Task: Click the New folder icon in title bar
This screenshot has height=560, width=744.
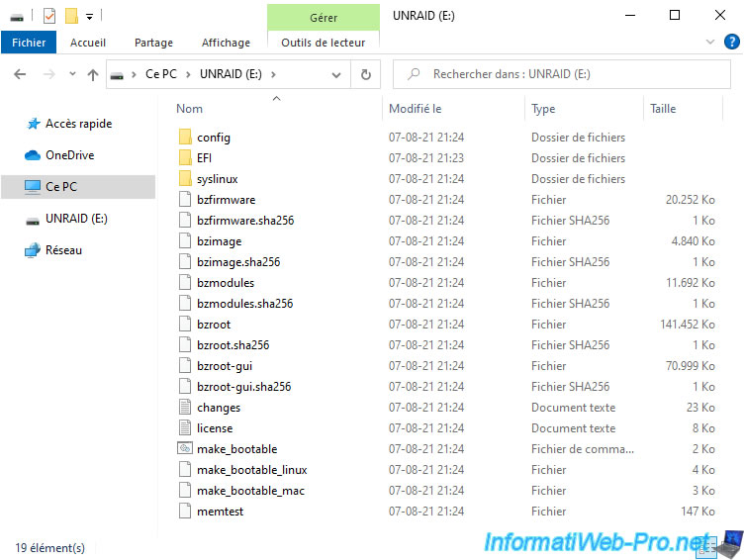Action: 71,16
